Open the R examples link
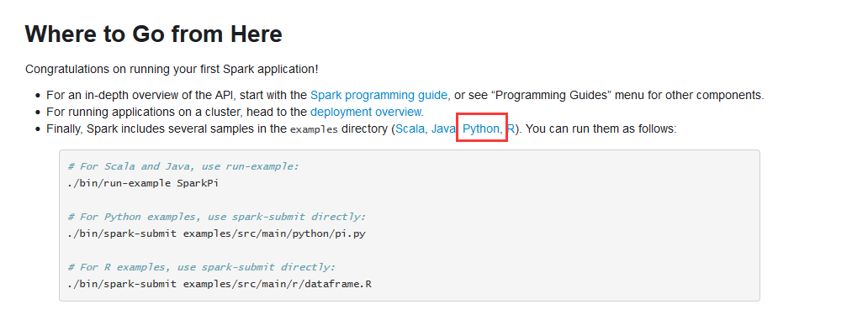 pos(511,129)
